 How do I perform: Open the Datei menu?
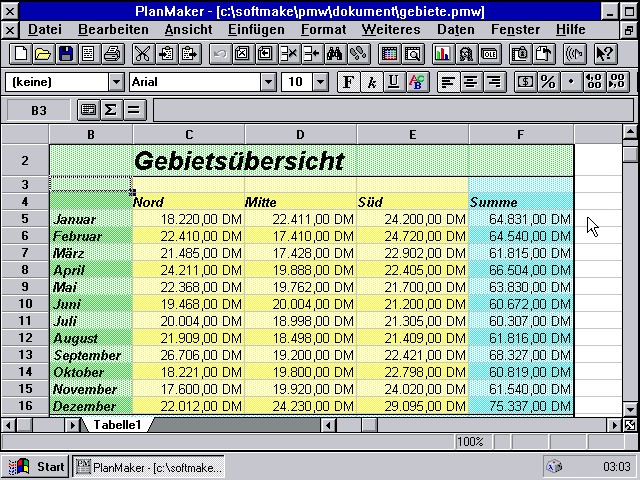coord(45,29)
